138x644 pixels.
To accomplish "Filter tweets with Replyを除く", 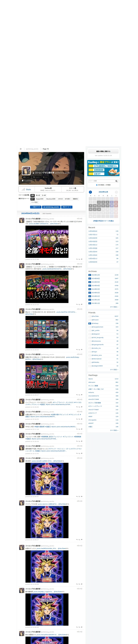I will 40,199.
